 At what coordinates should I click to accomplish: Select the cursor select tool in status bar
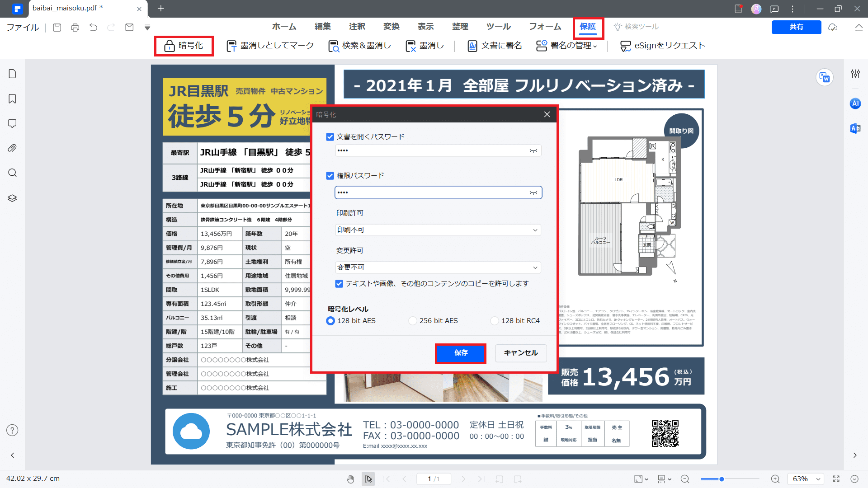click(368, 479)
